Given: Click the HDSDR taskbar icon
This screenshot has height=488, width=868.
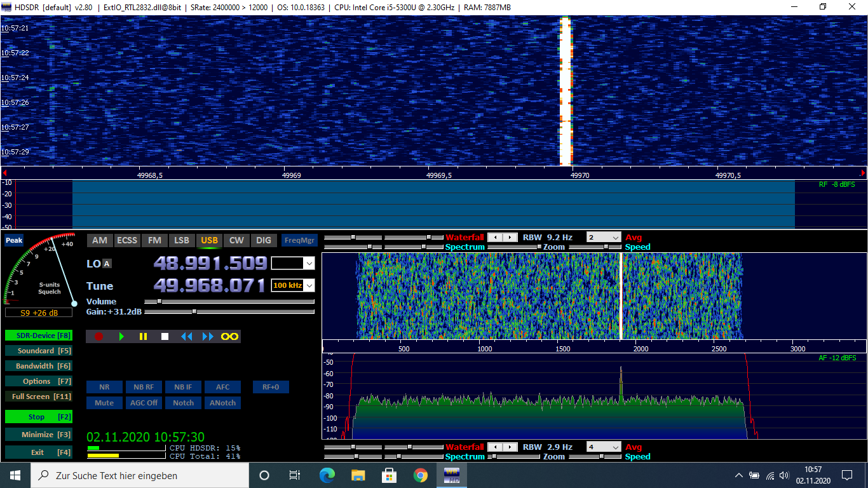Looking at the screenshot, I should pos(451,475).
